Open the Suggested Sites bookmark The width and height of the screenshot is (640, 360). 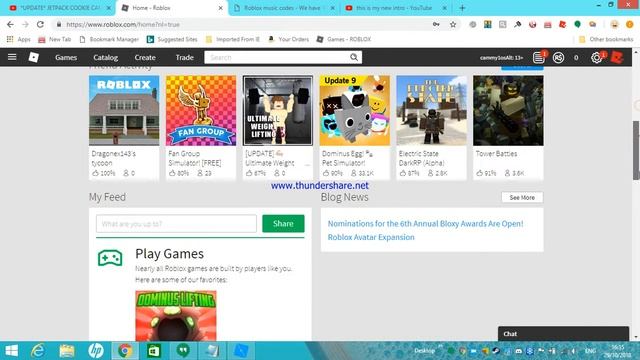coord(172,39)
